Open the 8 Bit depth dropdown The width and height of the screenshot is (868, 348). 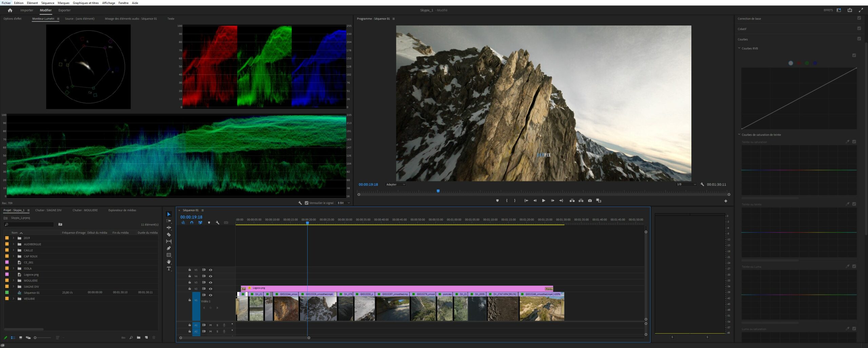point(343,203)
